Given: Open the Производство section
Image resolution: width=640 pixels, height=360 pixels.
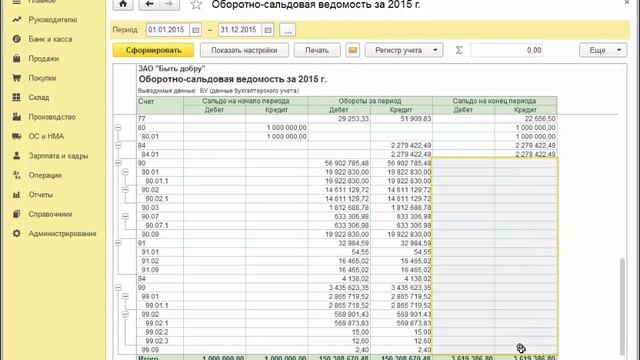Looking at the screenshot, I should click(52, 117).
